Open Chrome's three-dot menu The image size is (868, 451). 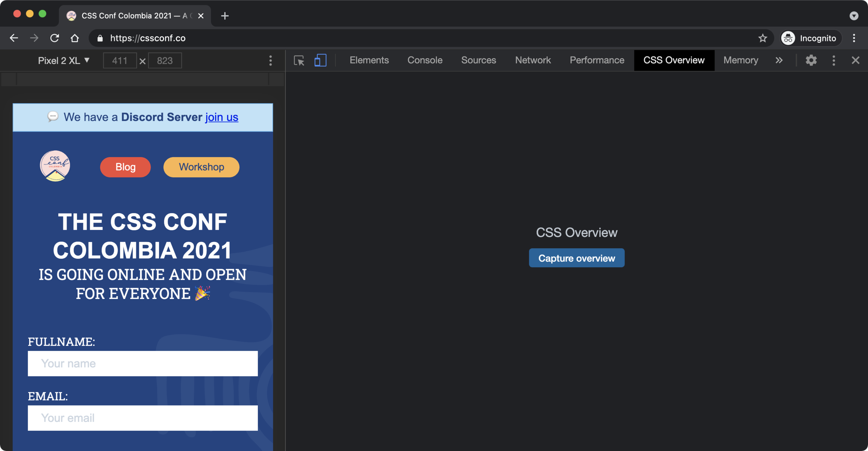[854, 38]
